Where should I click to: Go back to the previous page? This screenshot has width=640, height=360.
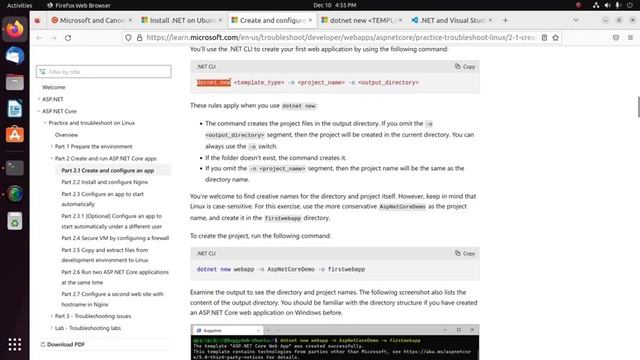[39, 38]
